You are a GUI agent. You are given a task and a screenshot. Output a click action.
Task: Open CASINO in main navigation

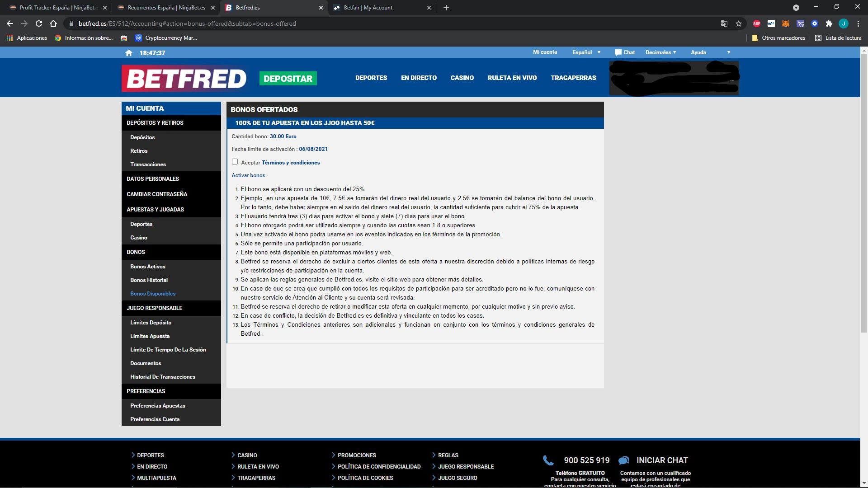(x=462, y=78)
